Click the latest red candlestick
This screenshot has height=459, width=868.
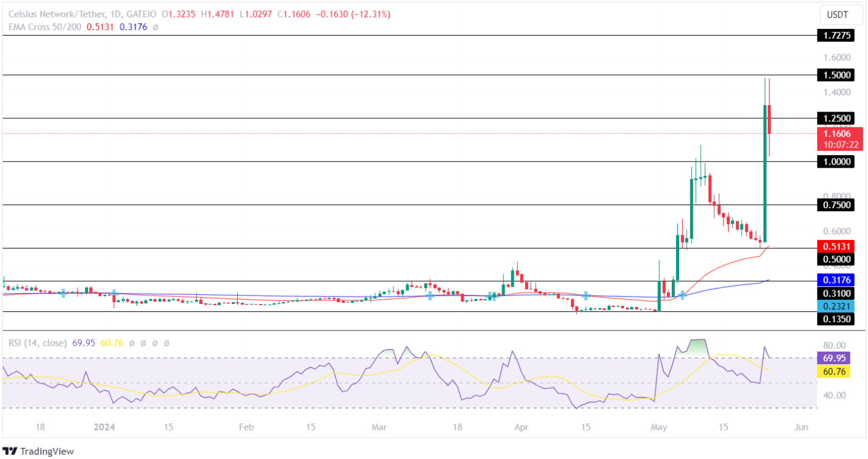(769, 119)
